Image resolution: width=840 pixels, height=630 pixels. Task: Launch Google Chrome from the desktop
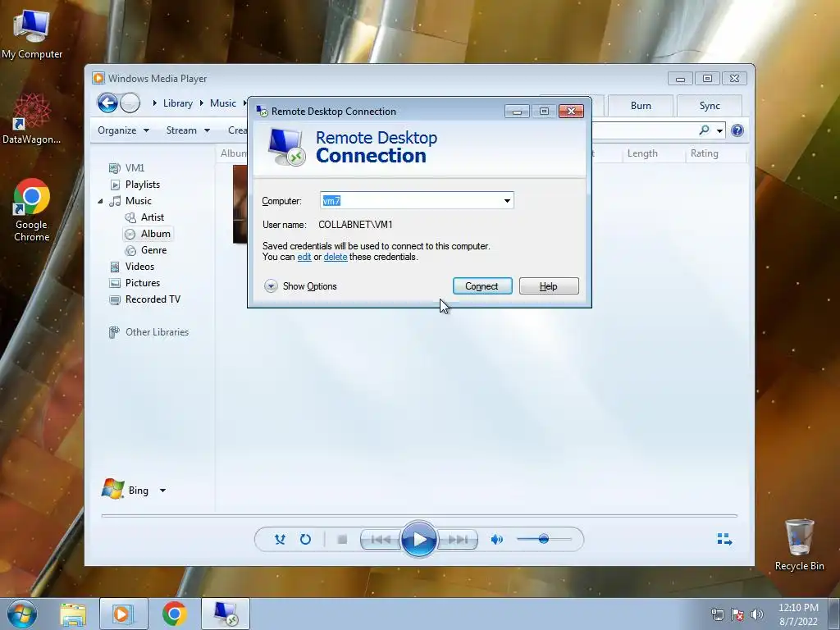coord(31,210)
